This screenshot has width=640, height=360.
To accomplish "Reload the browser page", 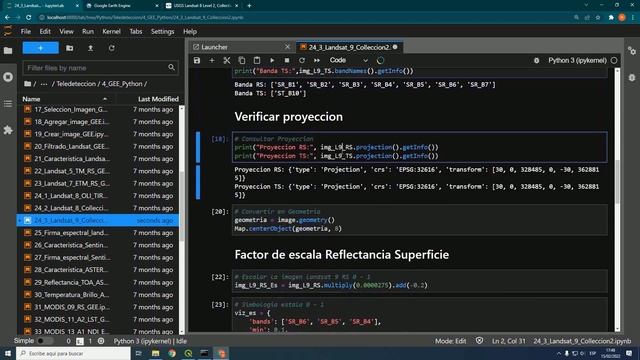I will (28, 18).
